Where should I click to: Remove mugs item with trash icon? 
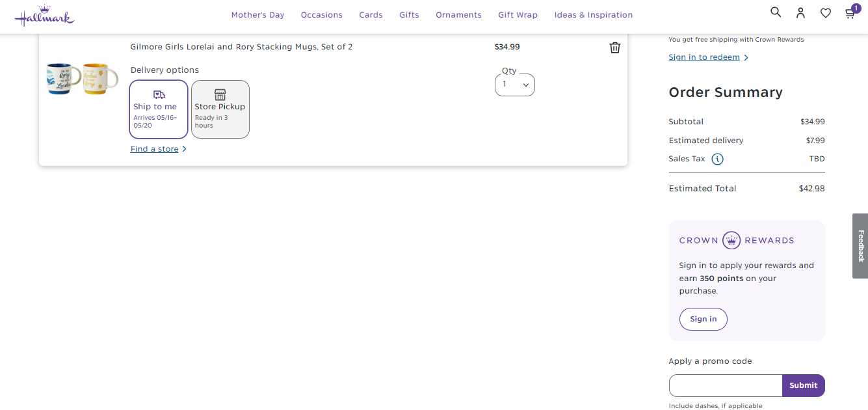[x=615, y=48]
